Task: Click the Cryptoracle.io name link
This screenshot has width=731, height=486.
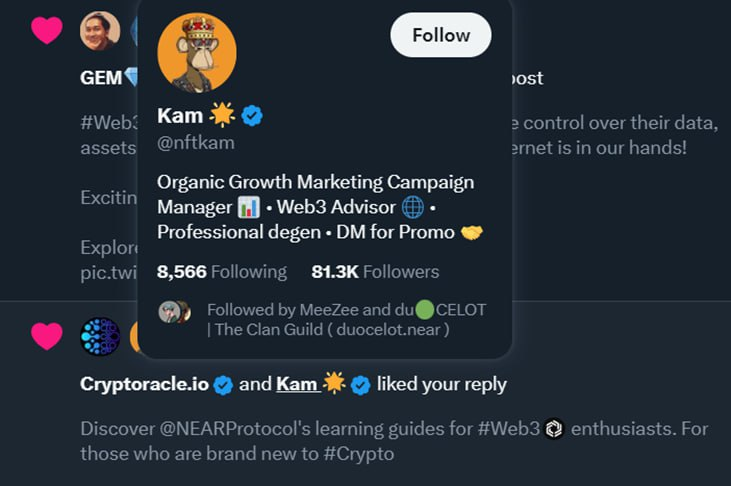Action: pyautogui.click(x=145, y=384)
